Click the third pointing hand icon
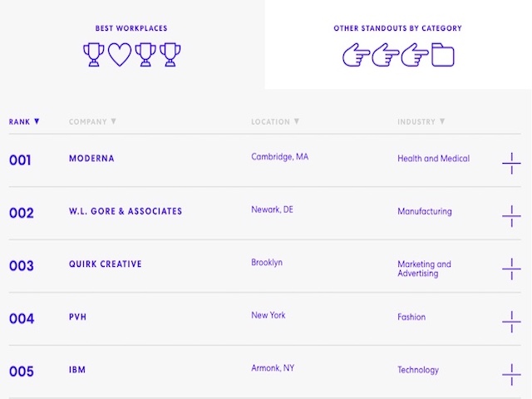 point(414,56)
